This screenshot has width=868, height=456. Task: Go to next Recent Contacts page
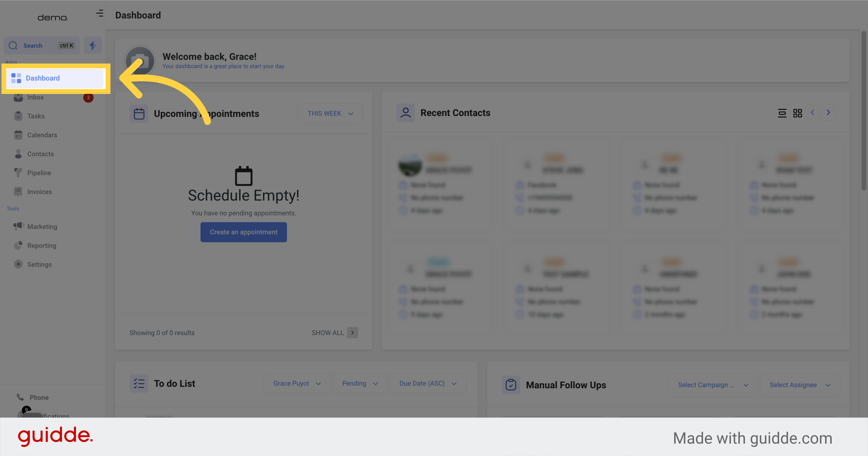pyautogui.click(x=828, y=113)
